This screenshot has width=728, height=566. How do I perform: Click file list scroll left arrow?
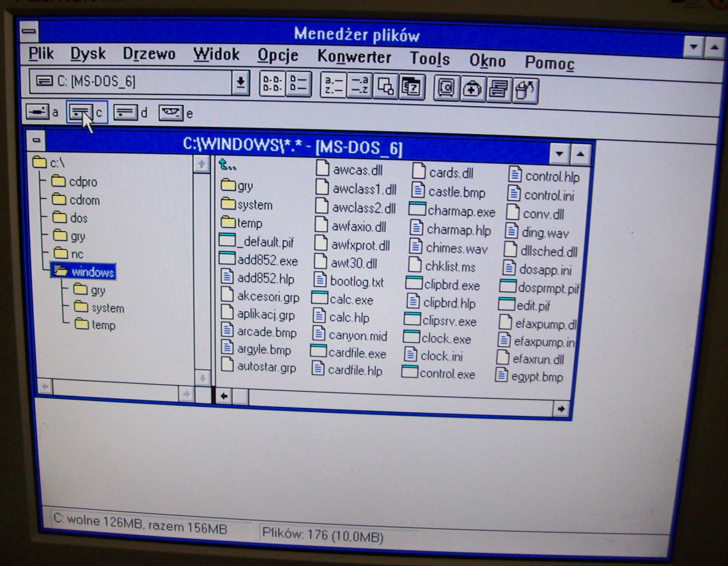[x=224, y=396]
